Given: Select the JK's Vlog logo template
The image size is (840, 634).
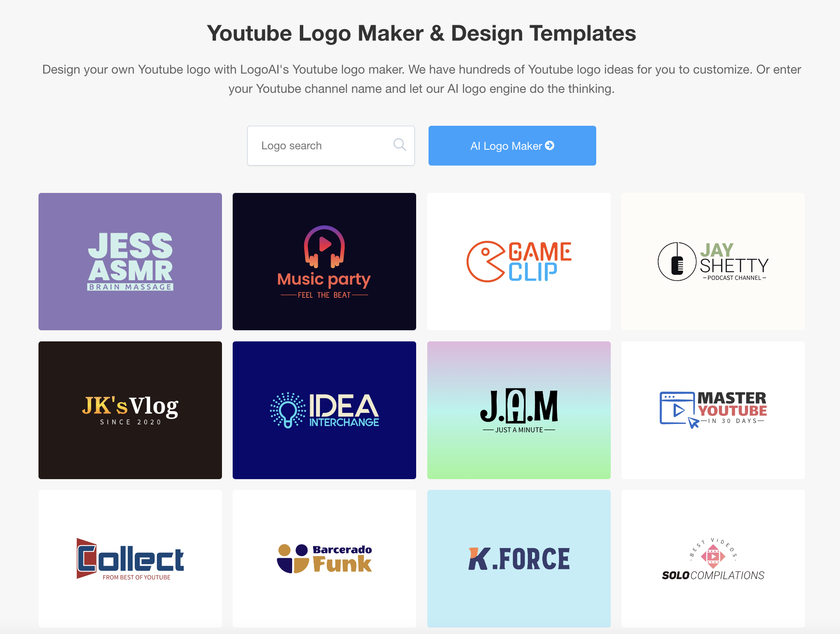Looking at the screenshot, I should (130, 410).
